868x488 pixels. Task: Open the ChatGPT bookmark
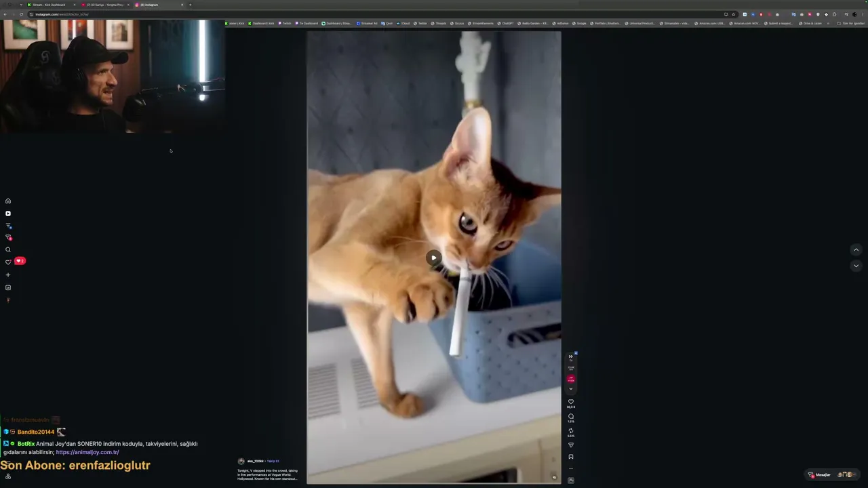point(505,23)
